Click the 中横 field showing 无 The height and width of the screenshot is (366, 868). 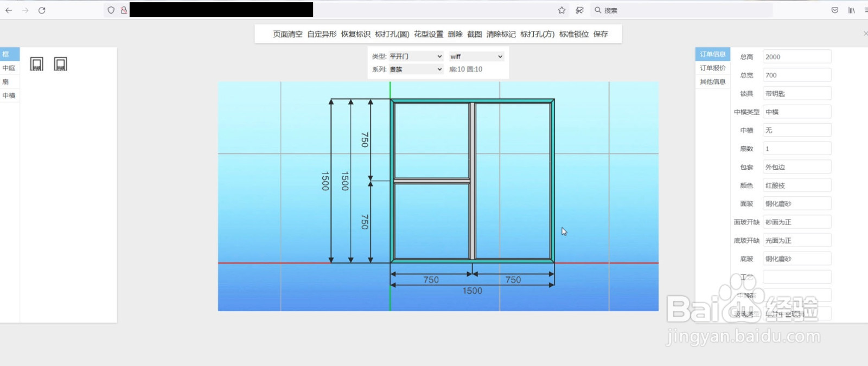797,131
